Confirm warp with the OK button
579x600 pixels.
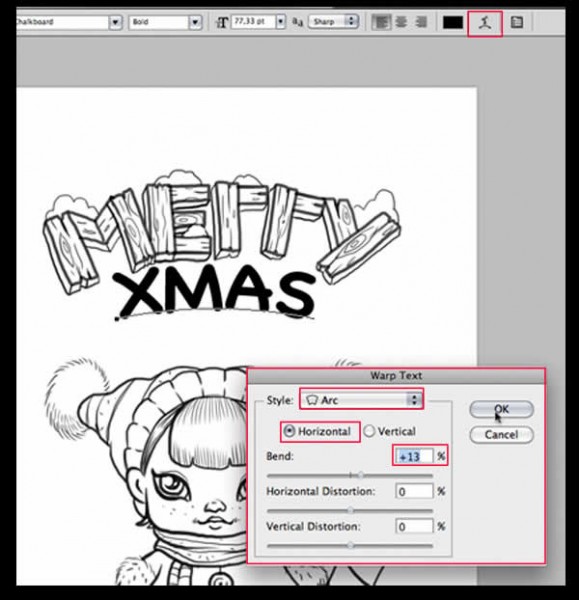(x=501, y=409)
